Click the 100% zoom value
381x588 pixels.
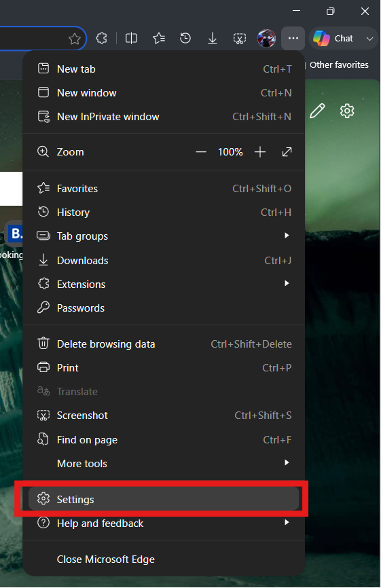click(230, 152)
